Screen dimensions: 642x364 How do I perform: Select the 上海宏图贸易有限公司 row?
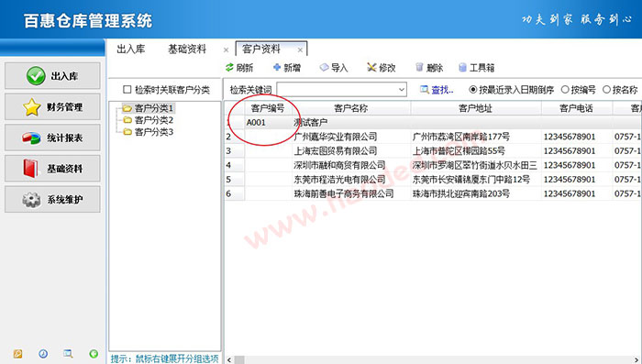(433, 150)
